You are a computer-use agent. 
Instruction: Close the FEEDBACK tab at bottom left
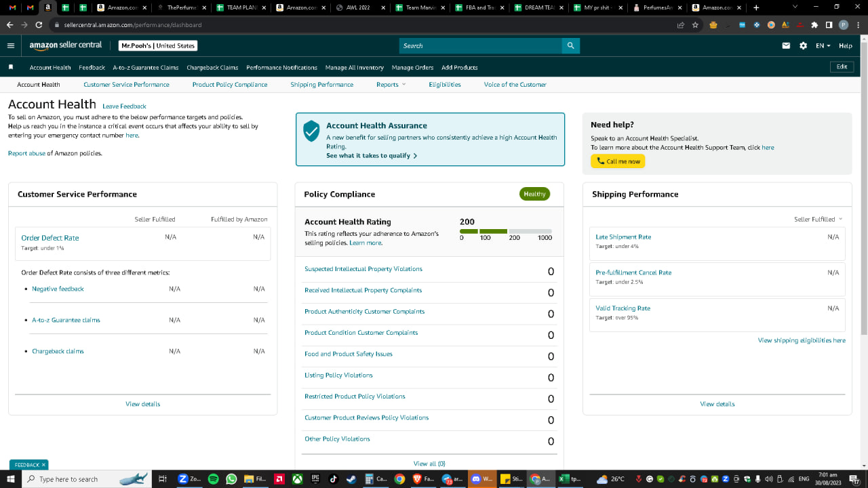pyautogui.click(x=43, y=465)
